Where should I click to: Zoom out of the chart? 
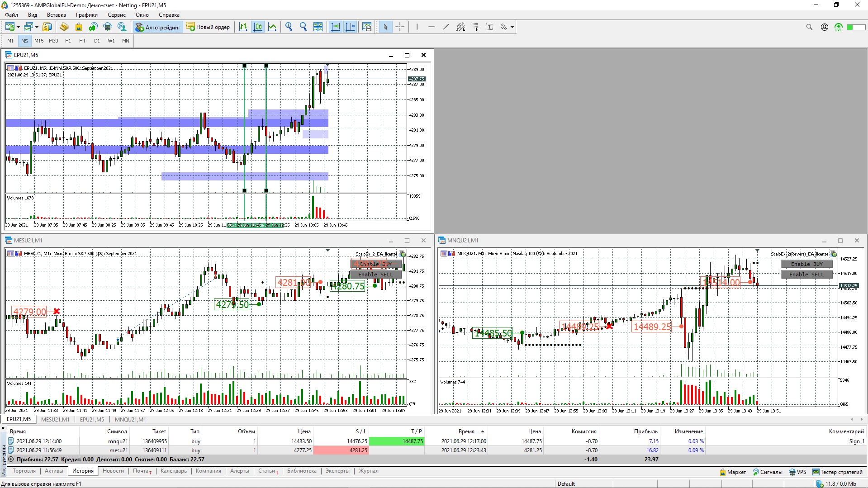304,27
